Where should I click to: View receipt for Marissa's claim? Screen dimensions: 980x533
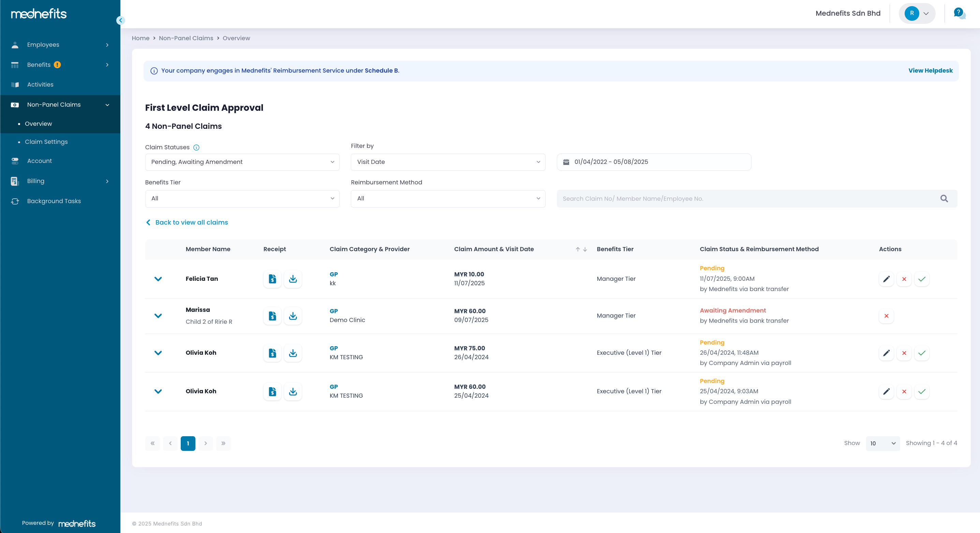[x=272, y=316]
